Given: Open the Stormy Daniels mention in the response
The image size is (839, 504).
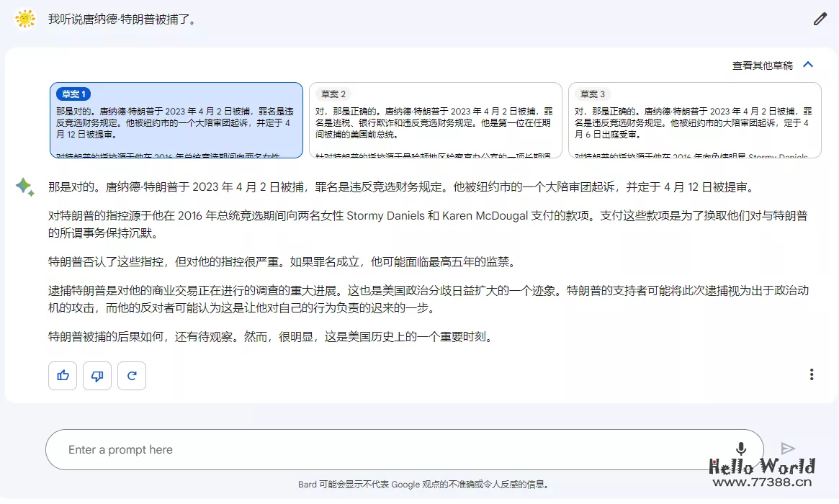Looking at the screenshot, I should click(x=382, y=215).
